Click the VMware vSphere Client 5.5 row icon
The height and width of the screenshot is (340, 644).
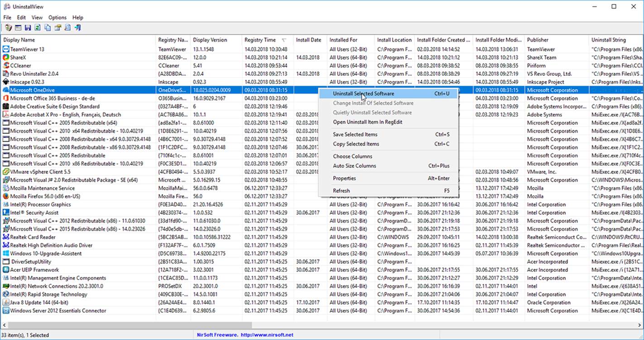coord(6,172)
